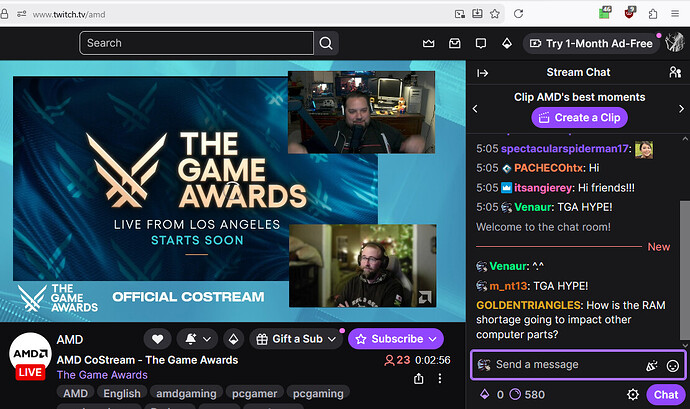Share the stream via share icon
Image resolution: width=690 pixels, height=409 pixels.
pos(418,379)
